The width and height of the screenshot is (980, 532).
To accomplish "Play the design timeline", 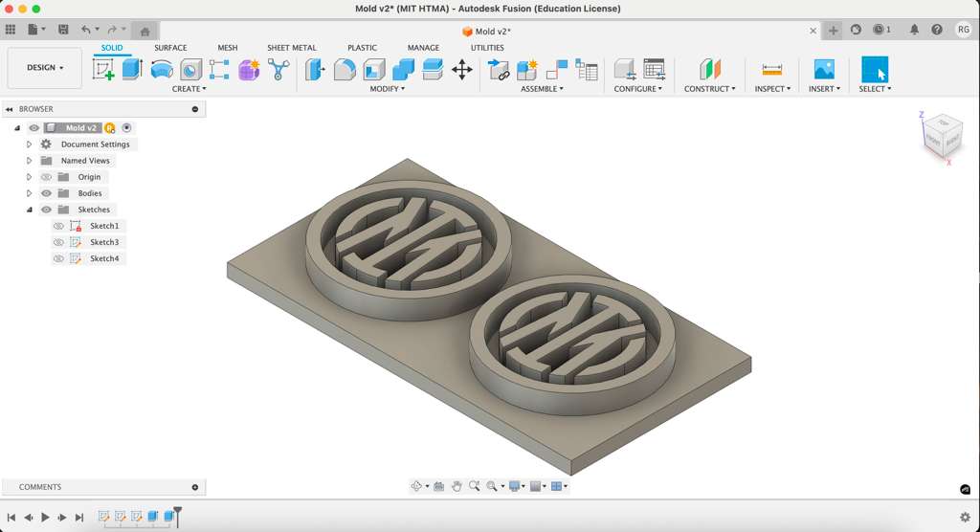I will click(45, 517).
